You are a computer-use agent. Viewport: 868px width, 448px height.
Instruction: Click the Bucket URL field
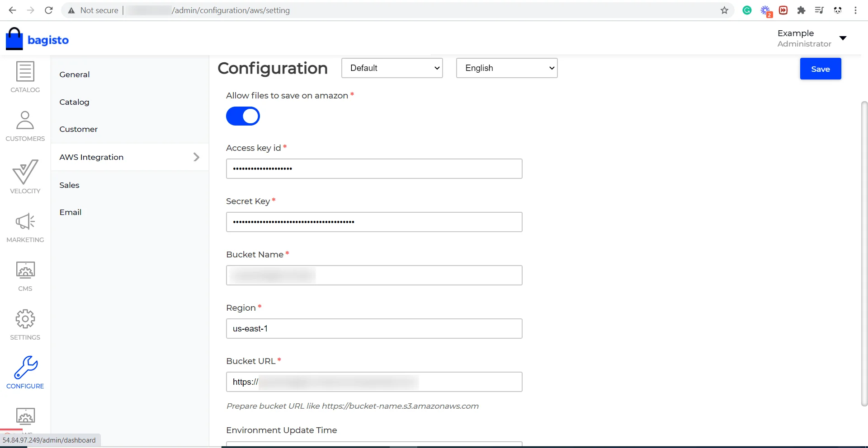point(374,382)
